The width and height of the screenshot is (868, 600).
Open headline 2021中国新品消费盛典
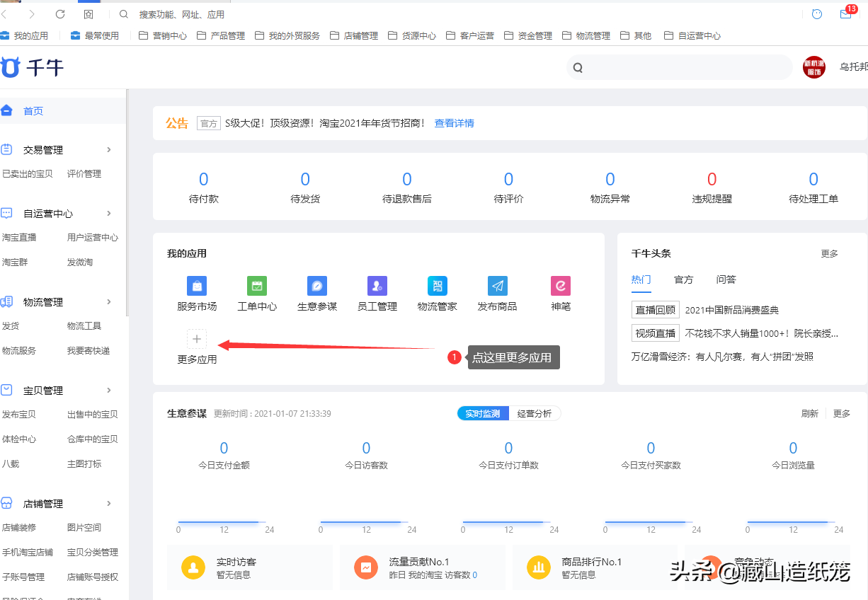732,310
